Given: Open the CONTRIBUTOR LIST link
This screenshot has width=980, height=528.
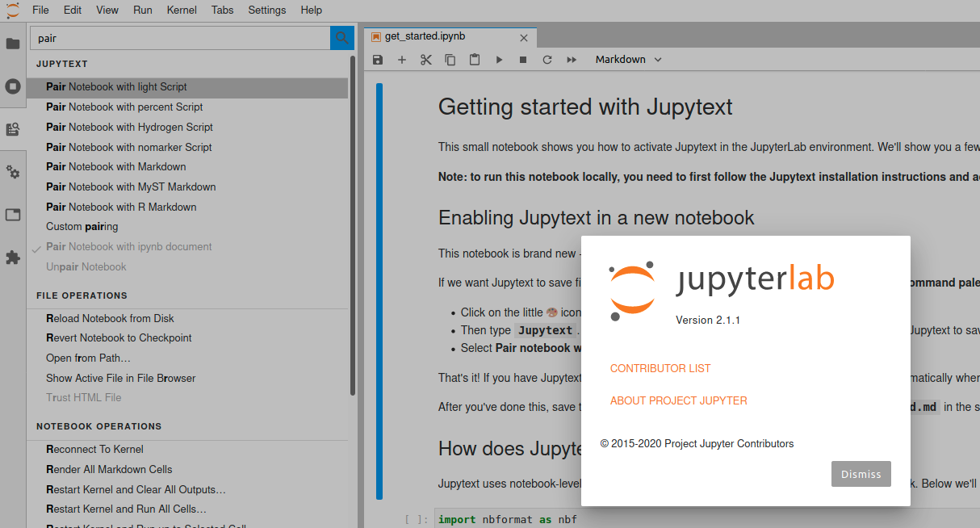Looking at the screenshot, I should point(660,368).
